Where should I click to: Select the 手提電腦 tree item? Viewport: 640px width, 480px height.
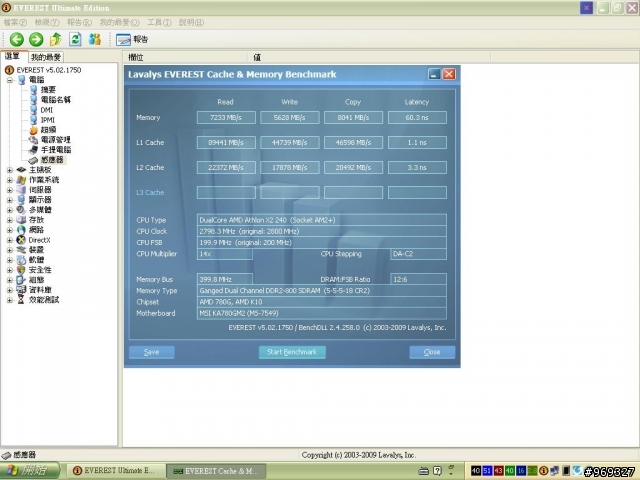pyautogui.click(x=56, y=150)
